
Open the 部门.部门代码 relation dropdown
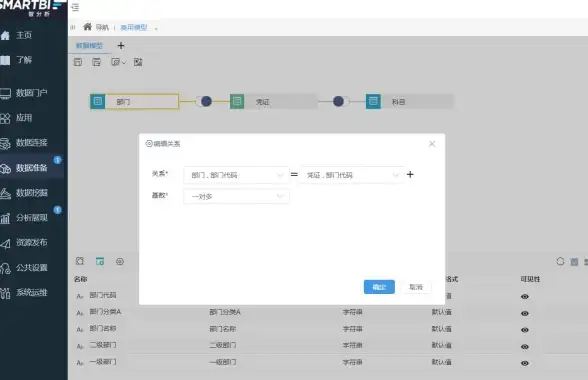tap(236, 175)
